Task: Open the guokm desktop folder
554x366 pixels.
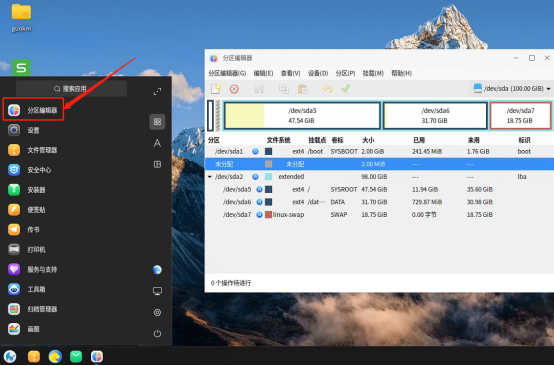Action: coord(21,18)
